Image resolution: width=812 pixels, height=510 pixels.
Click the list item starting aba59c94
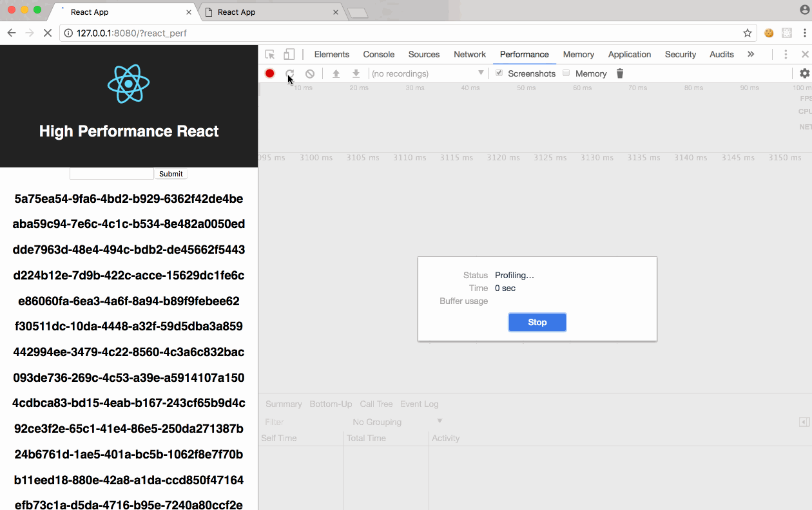coord(129,224)
